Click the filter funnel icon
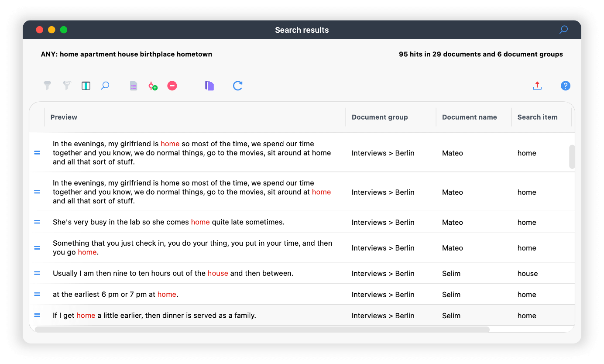 point(47,86)
